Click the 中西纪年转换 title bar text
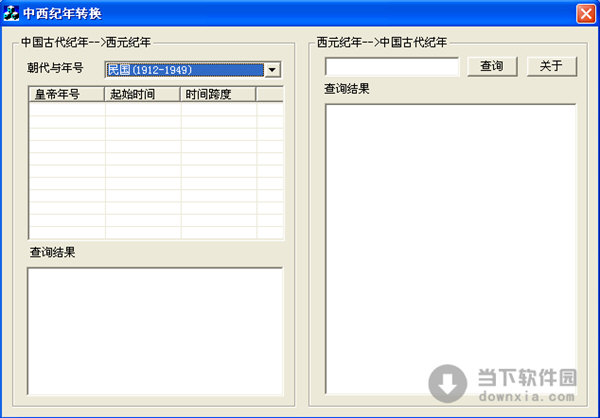The image size is (600, 418). click(x=62, y=14)
